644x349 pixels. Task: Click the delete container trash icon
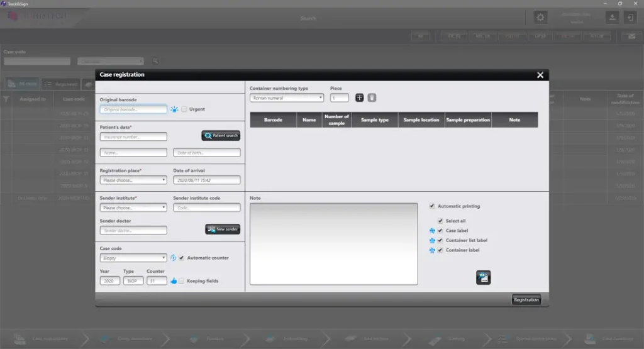point(372,97)
